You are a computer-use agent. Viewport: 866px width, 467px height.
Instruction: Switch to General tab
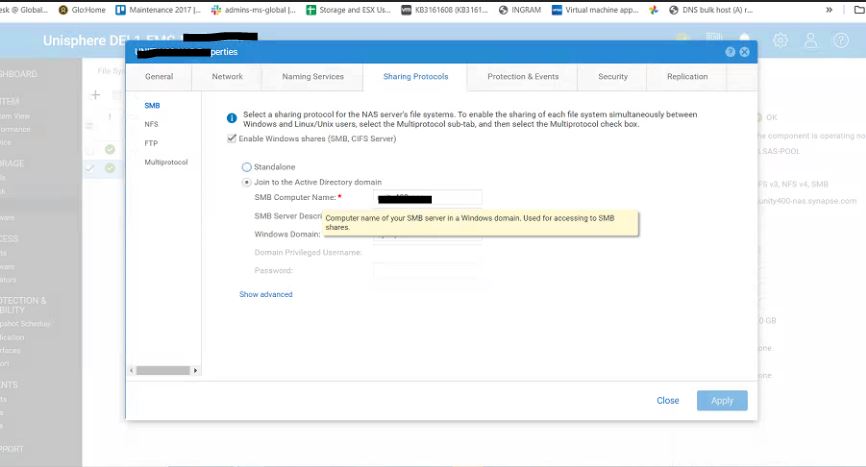[x=159, y=77]
